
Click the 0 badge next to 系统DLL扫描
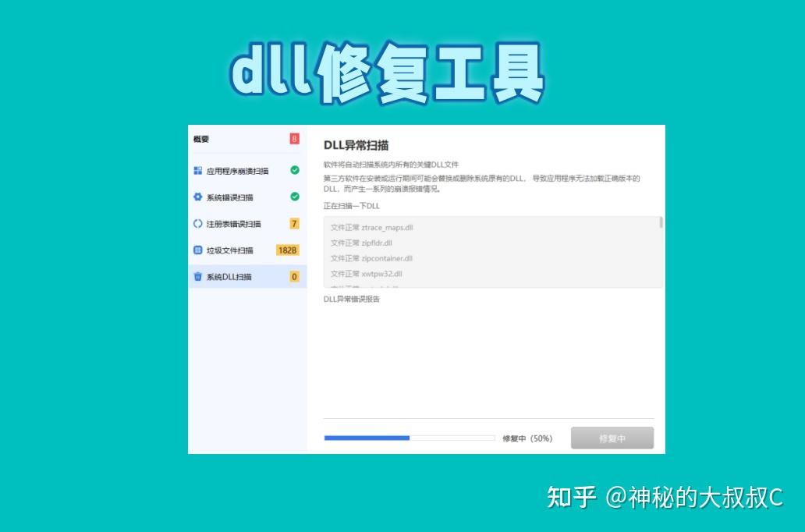point(295,276)
